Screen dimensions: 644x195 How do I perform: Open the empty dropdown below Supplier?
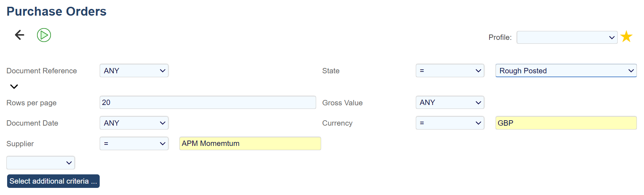[x=41, y=163]
